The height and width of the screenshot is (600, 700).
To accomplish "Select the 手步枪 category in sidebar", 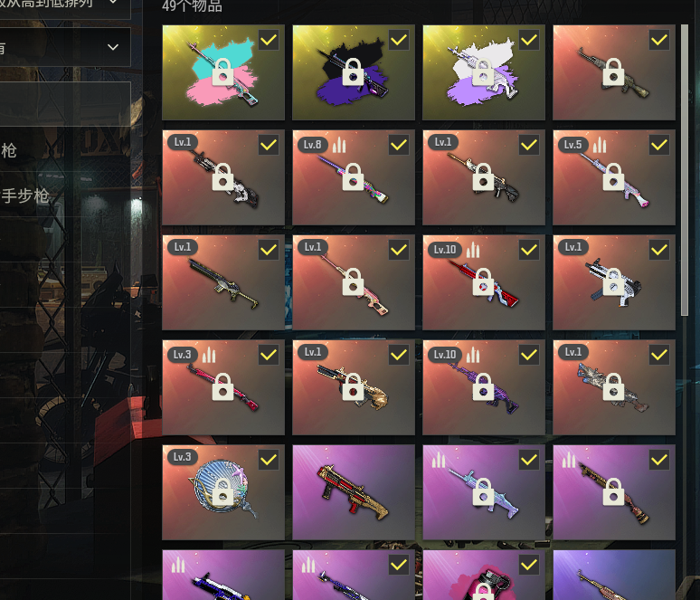I will coord(24,195).
